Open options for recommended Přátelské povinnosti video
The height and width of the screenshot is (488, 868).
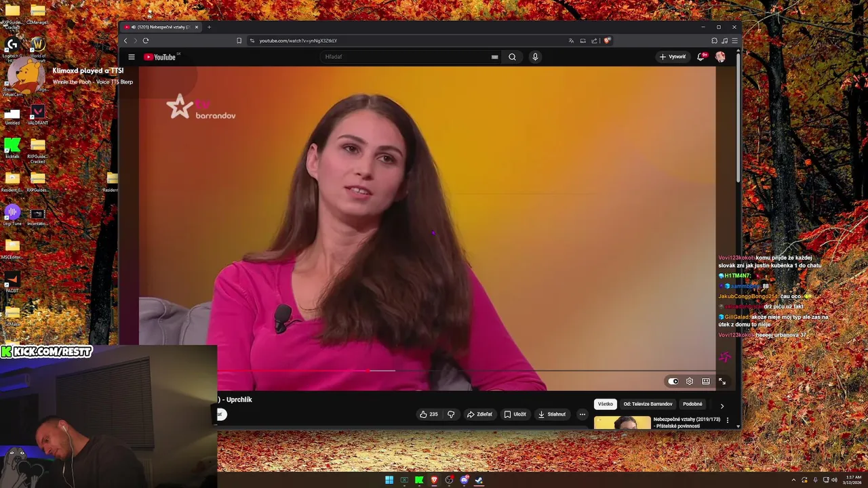(x=728, y=420)
